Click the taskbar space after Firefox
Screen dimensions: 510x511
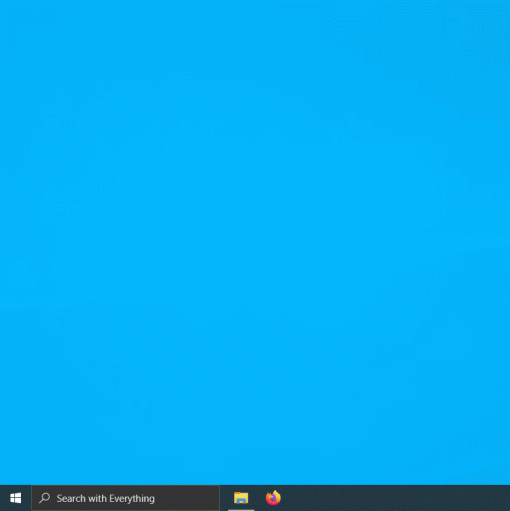(397, 498)
